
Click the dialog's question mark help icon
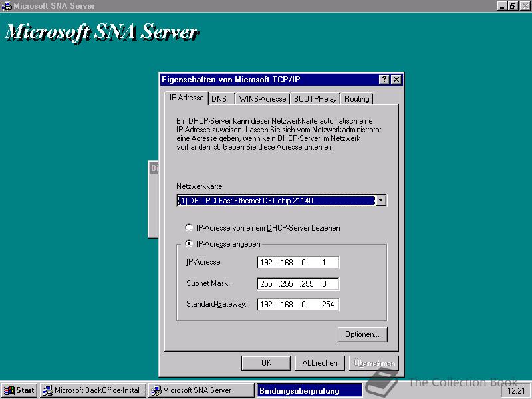pyautogui.click(x=384, y=79)
